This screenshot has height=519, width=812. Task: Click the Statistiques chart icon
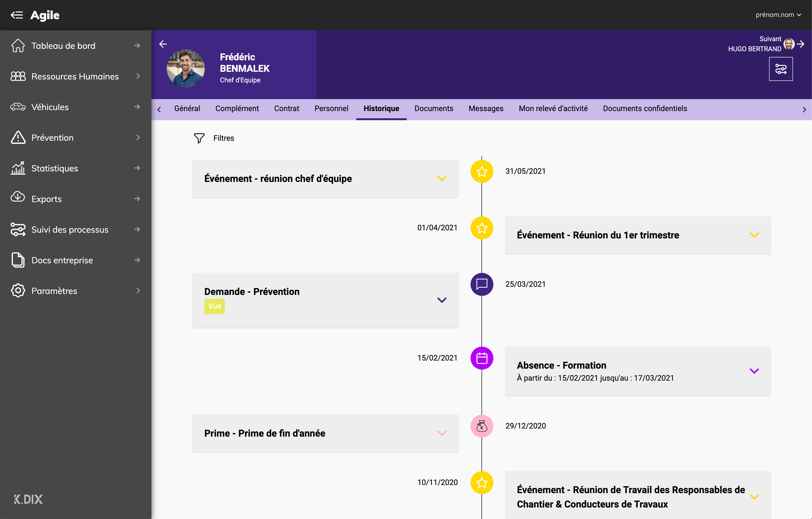[x=18, y=168]
